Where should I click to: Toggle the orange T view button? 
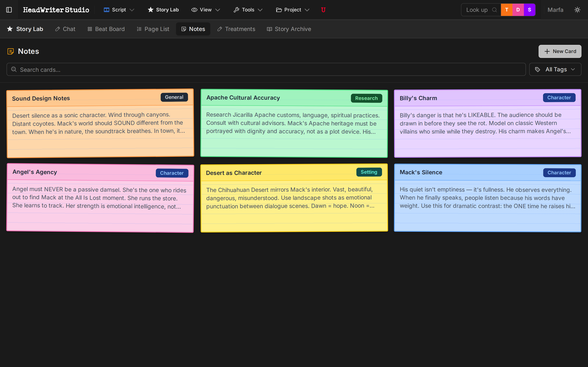[507, 10]
